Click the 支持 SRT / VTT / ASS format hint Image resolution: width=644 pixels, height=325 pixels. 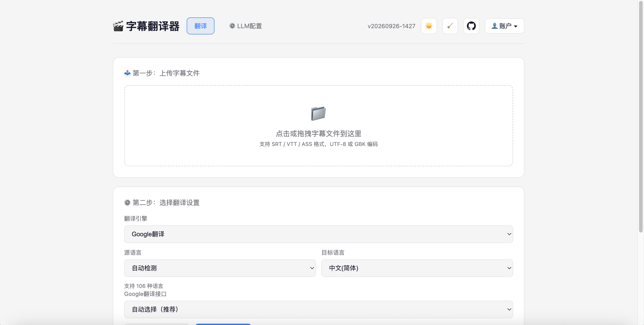click(318, 144)
